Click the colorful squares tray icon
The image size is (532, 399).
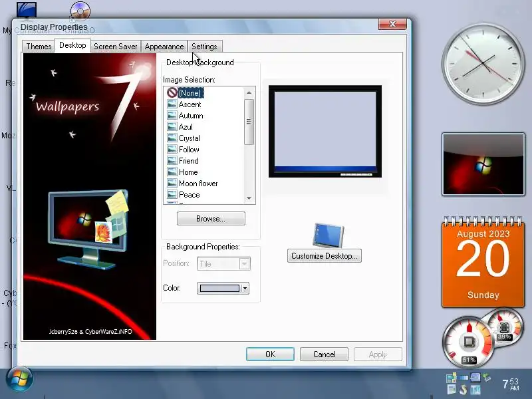tap(452, 378)
